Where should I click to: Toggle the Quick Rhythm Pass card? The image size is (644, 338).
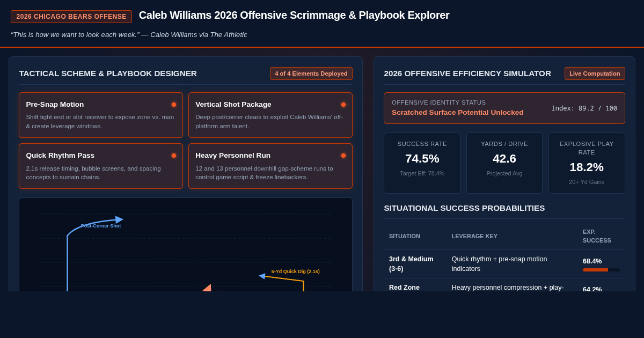101,166
